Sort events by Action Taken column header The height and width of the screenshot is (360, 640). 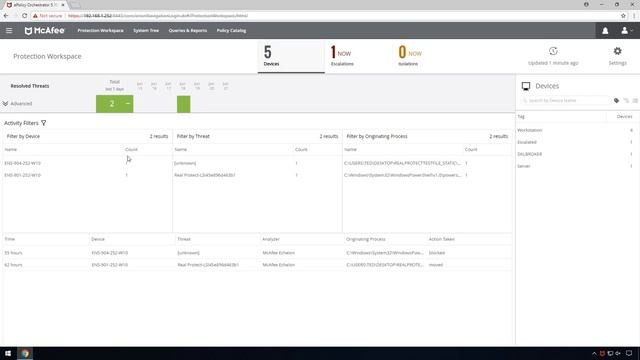442,239
